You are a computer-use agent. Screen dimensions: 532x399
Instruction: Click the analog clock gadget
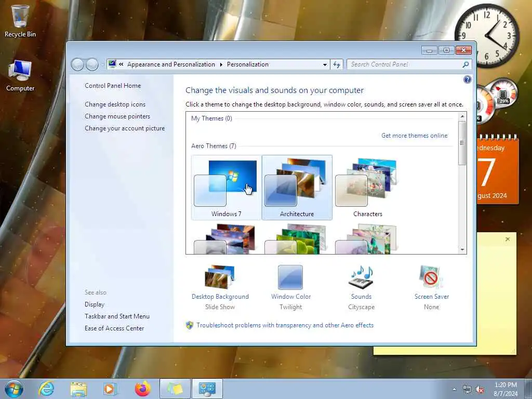[486, 35]
